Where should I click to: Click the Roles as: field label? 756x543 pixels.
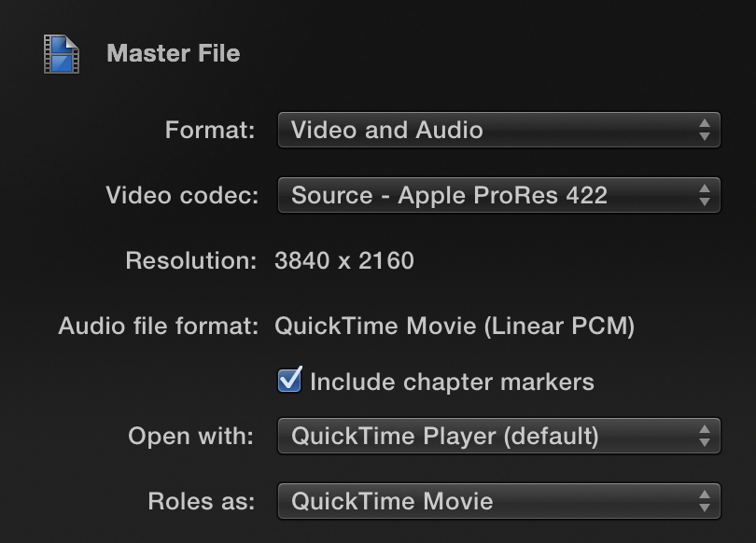point(201,501)
